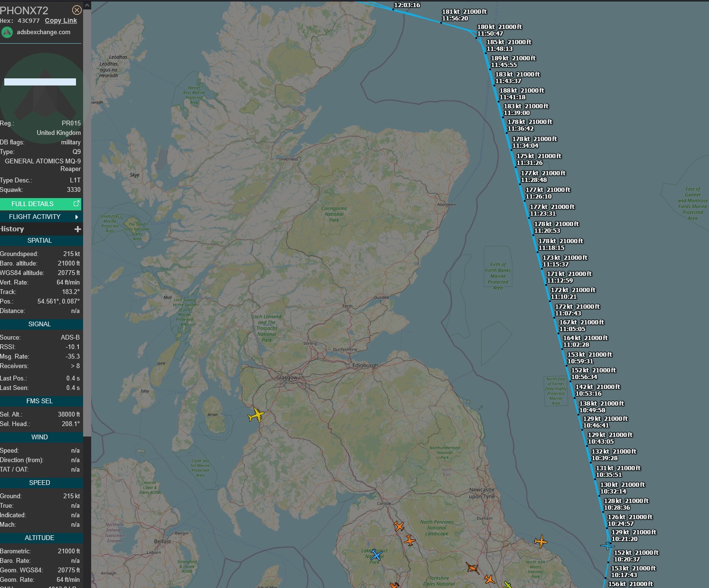Click the Sel. Head. value 208.1°

tap(71, 424)
